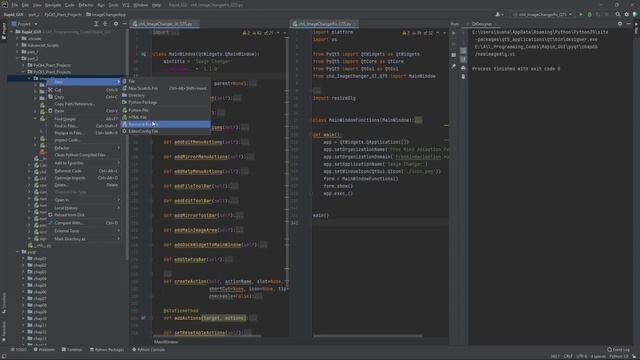This screenshot has width=640, height=360.
Task: Click the rerun icon in Run panel
Action: 454,33
